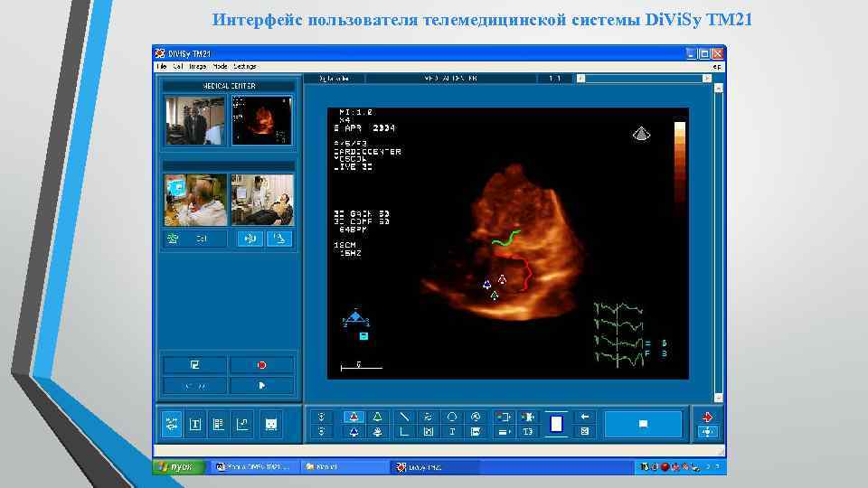Click the circled arrow icon right of circle tool

[x=476, y=418]
